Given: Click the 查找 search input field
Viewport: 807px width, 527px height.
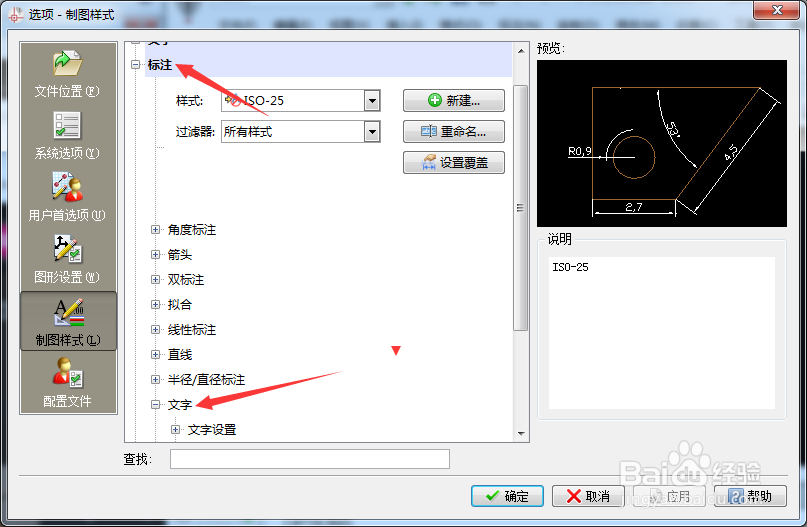Looking at the screenshot, I should (310, 459).
